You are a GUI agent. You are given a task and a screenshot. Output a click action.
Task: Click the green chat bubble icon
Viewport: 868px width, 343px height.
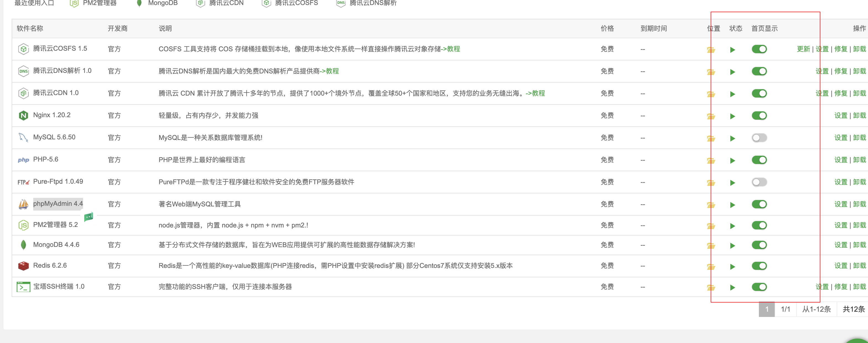point(89,217)
